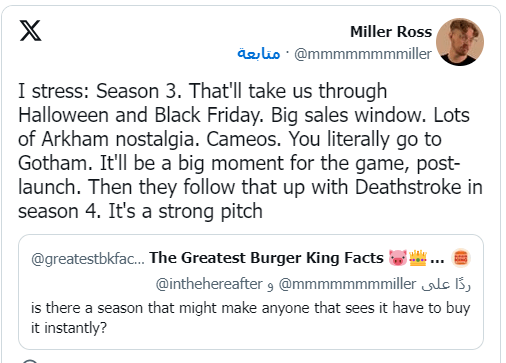The image size is (506, 363).
Task: Click the truncation ellipsis after crown emoji
Action: point(437,260)
